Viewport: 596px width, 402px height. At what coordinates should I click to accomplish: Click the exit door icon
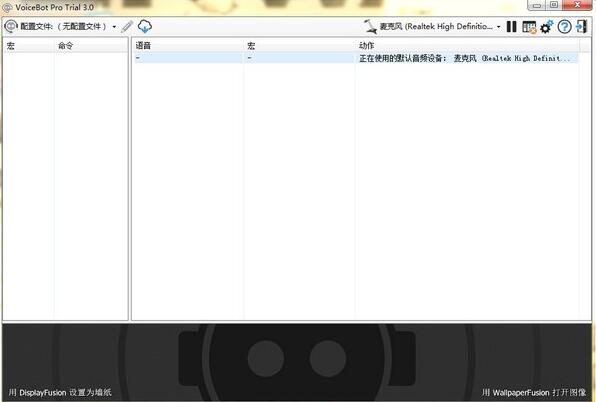(x=581, y=27)
